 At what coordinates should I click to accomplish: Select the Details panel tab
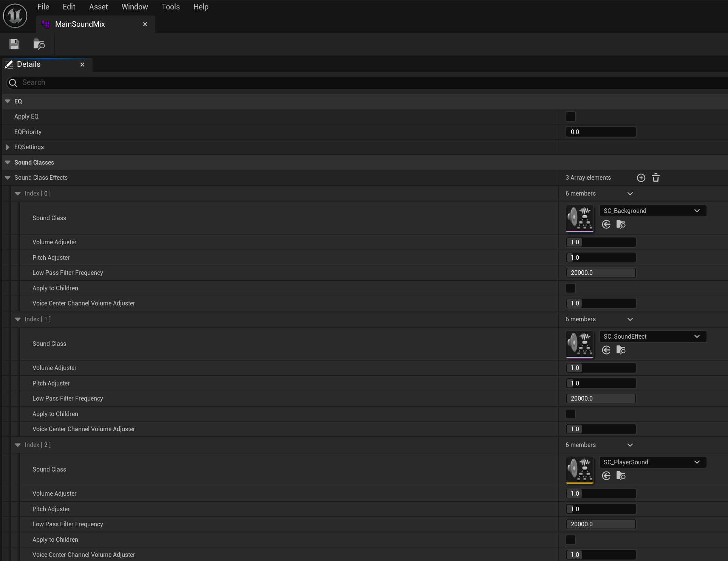tap(29, 64)
